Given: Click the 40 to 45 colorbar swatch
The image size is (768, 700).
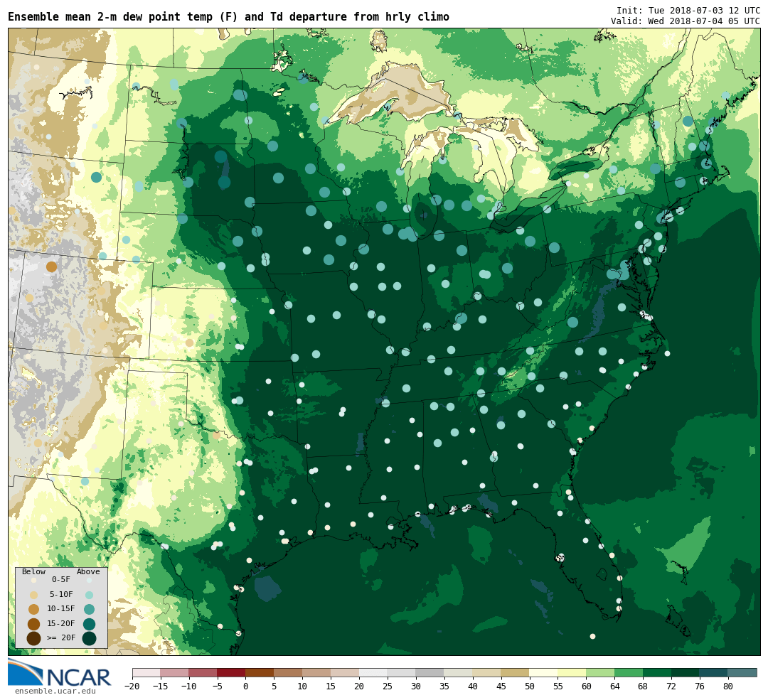Looking at the screenshot, I should tap(487, 672).
